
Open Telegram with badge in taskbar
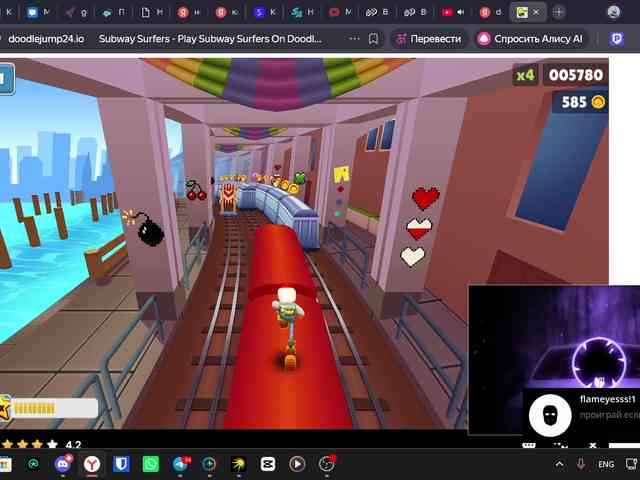pyautogui.click(x=180, y=464)
